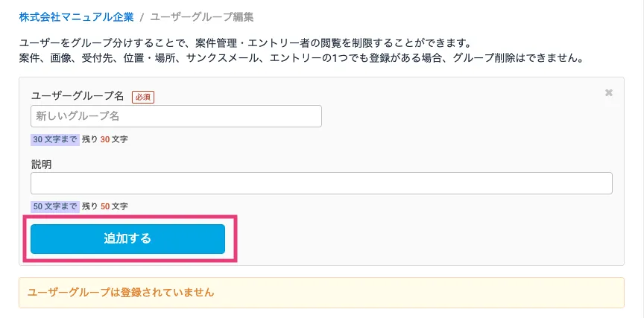
Task: Click the 30文字まで limit badge
Action: (x=54, y=139)
